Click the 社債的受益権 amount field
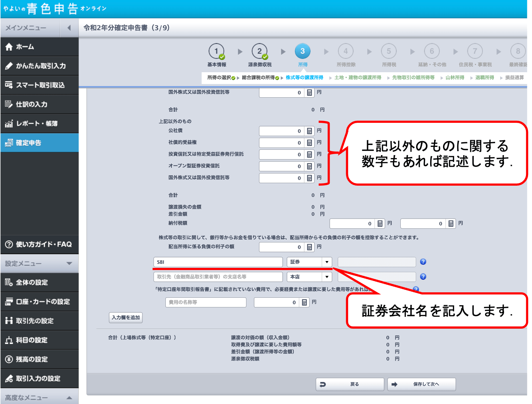The image size is (532, 404). tap(282, 143)
